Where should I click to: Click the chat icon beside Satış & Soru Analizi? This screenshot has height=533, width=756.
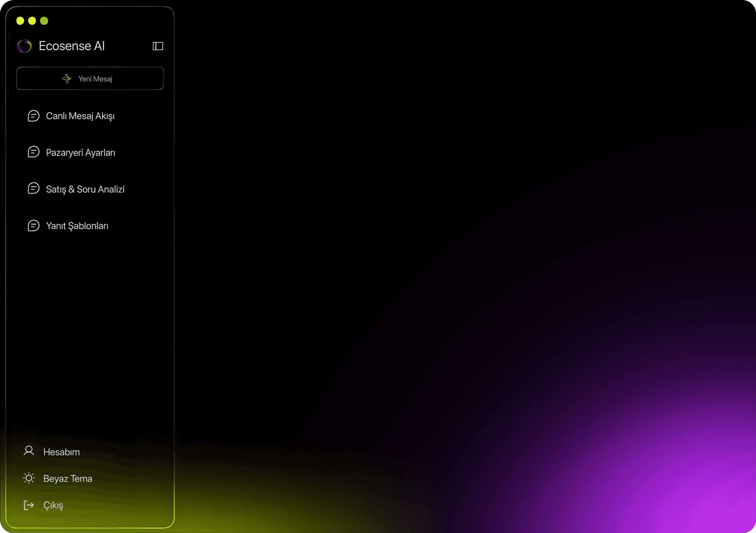[34, 188]
